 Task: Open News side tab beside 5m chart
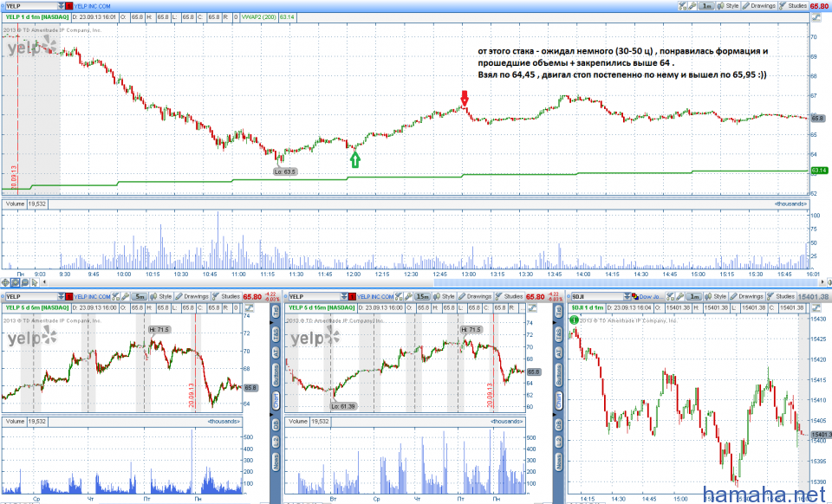click(276, 461)
